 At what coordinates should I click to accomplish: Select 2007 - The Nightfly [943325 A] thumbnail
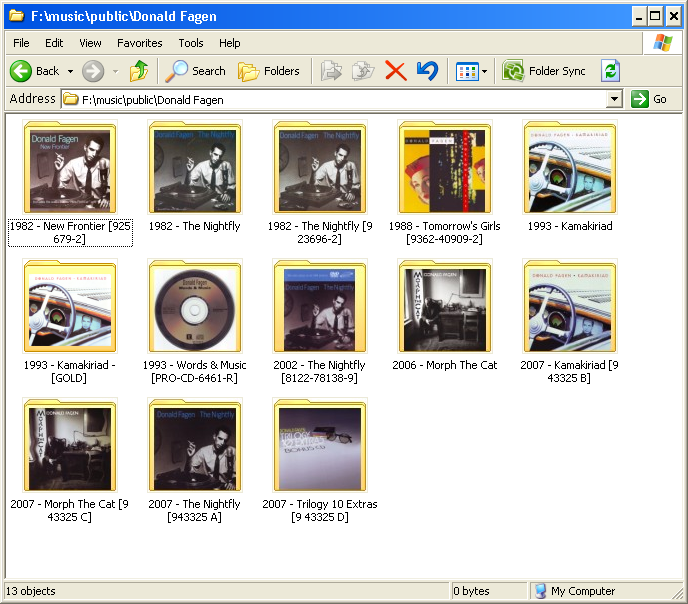click(195, 445)
